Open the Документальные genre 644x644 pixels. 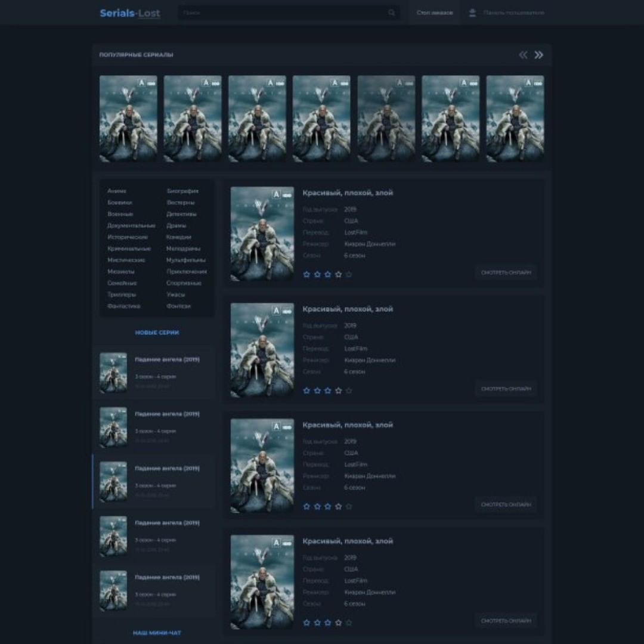point(131,225)
